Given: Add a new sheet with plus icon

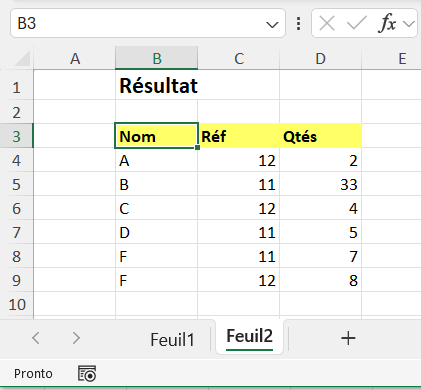Looking at the screenshot, I should [x=348, y=338].
